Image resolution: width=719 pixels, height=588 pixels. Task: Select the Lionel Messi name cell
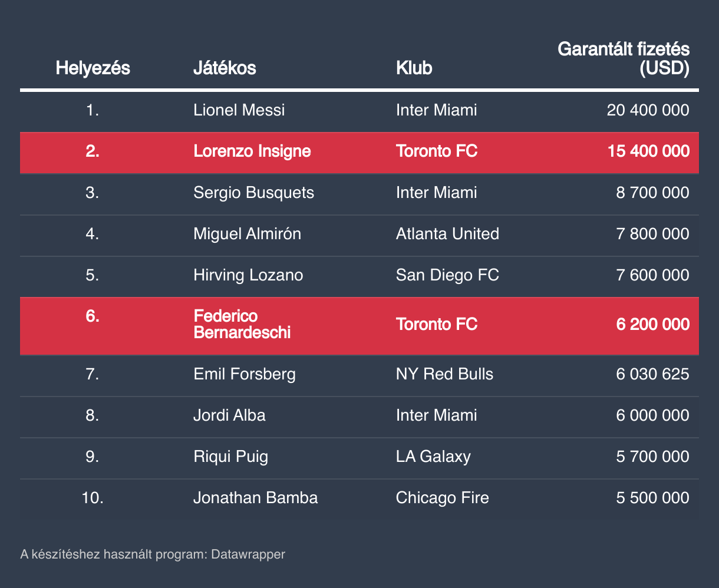pyautogui.click(x=239, y=110)
